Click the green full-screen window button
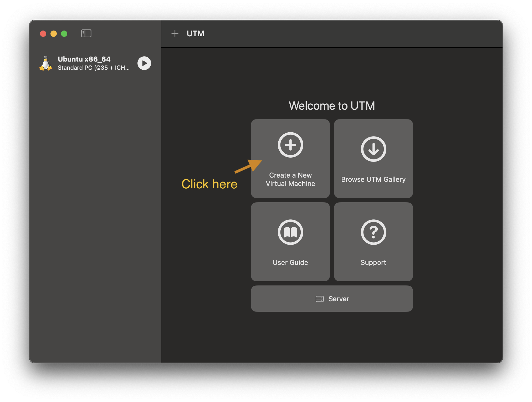This screenshot has width=532, height=402. click(x=64, y=34)
